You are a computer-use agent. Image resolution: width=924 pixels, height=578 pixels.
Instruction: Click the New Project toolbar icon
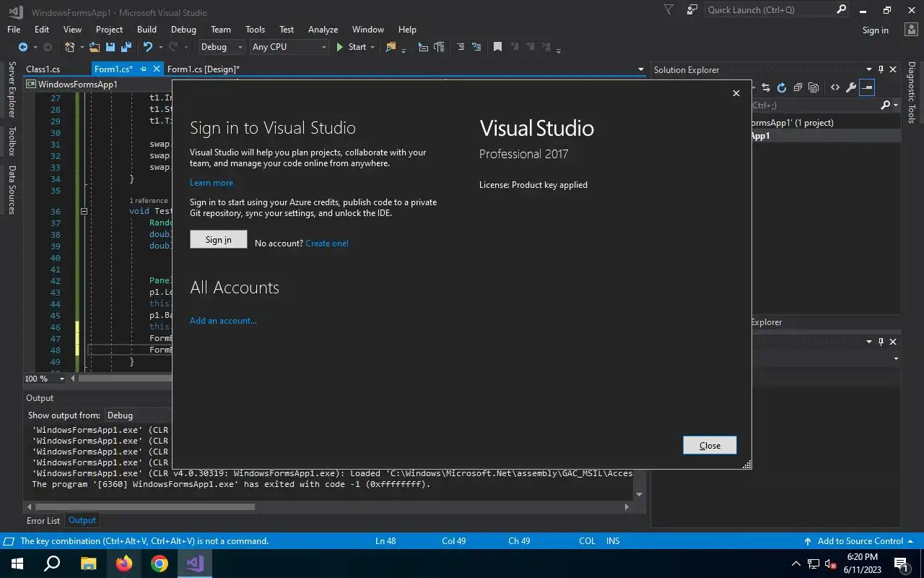tap(69, 47)
